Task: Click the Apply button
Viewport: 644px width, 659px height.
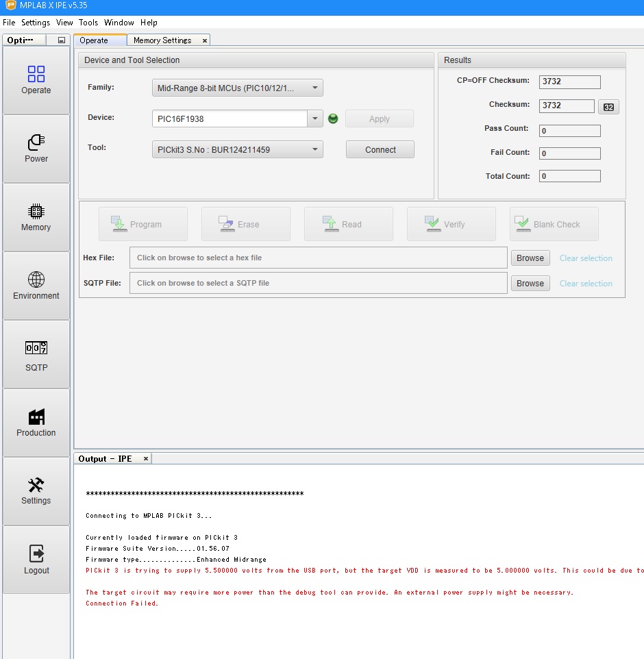Action: click(x=379, y=119)
